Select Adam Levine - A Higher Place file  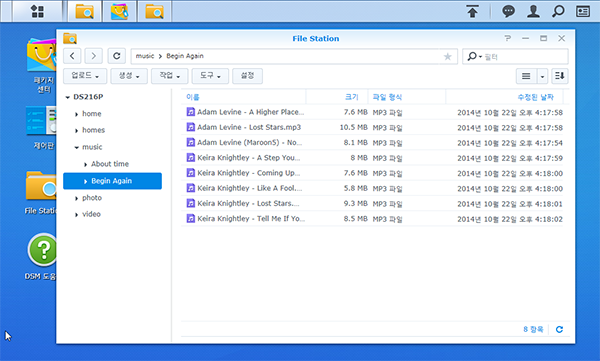tap(372, 112)
